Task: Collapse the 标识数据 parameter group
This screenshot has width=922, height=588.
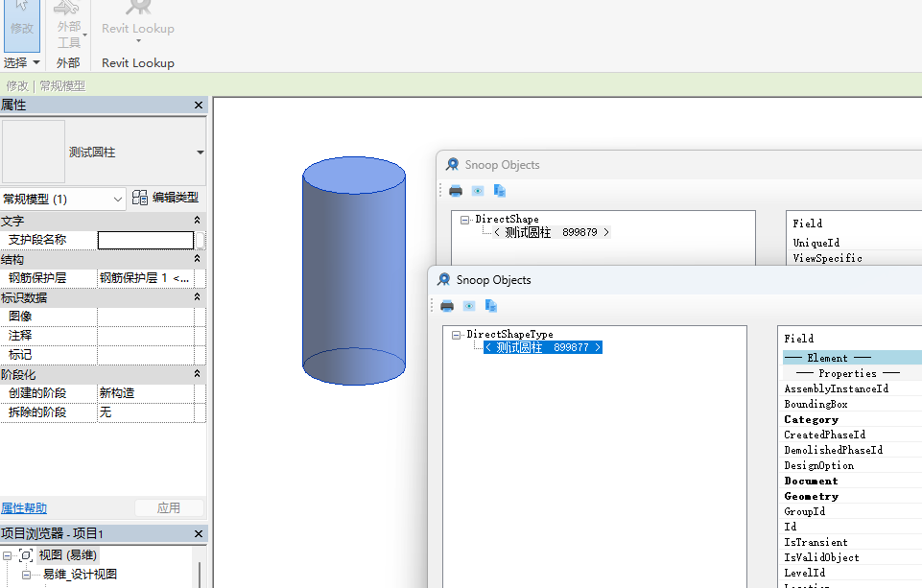Action: pyautogui.click(x=197, y=297)
